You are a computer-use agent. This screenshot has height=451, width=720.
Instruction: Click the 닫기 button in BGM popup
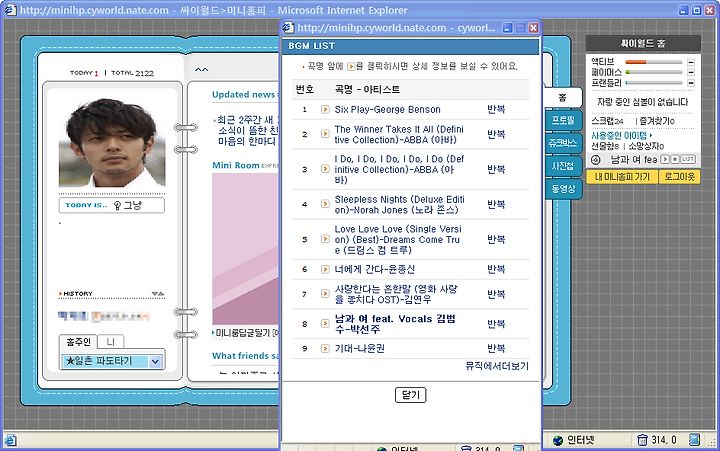click(411, 395)
